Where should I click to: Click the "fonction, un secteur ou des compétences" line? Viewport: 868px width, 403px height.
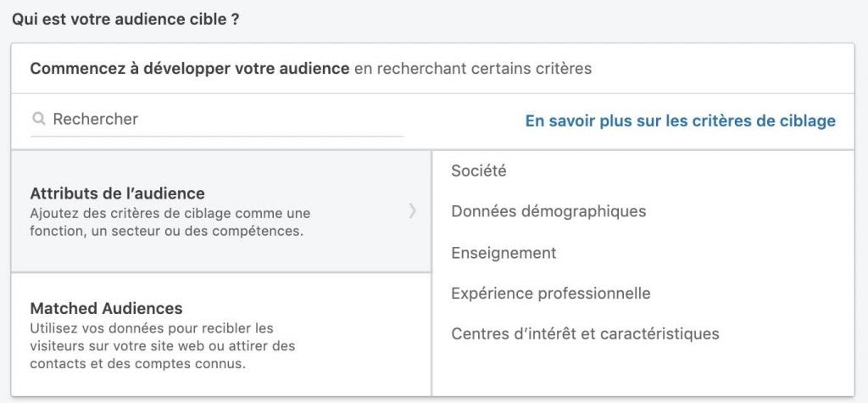[x=166, y=231]
